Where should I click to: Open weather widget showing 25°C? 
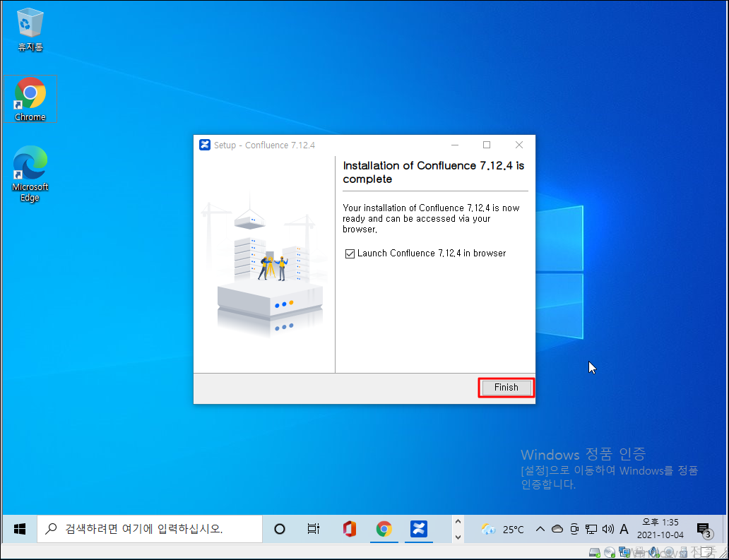pyautogui.click(x=502, y=529)
